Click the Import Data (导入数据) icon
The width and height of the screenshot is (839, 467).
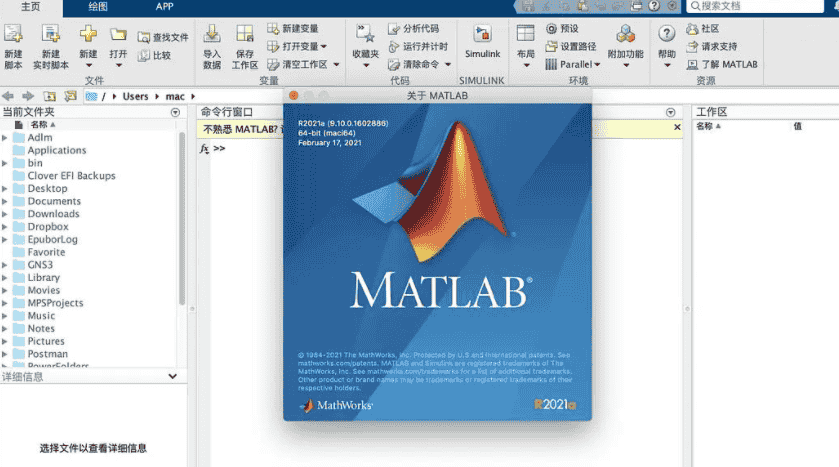pos(212,34)
